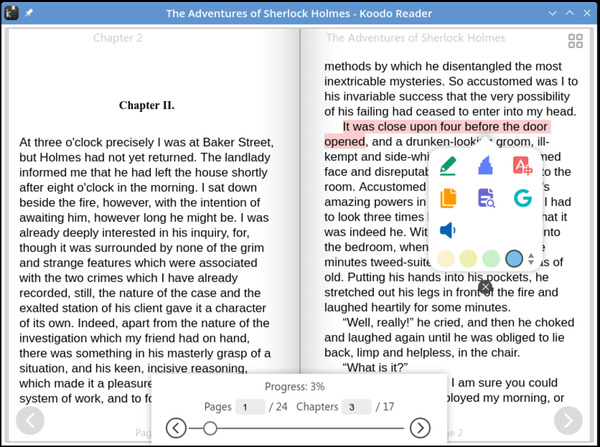Click the pin icon in the title bar

point(29,13)
